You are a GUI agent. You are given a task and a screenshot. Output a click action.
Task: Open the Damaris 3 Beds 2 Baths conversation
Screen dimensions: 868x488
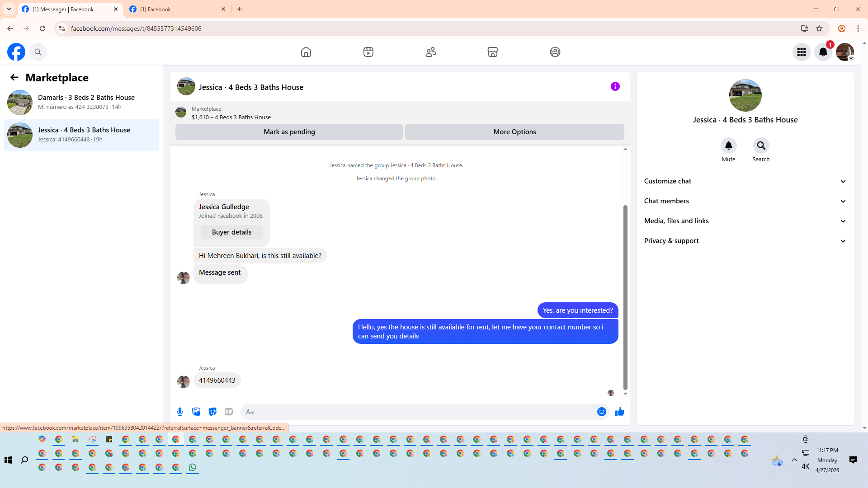(81, 102)
